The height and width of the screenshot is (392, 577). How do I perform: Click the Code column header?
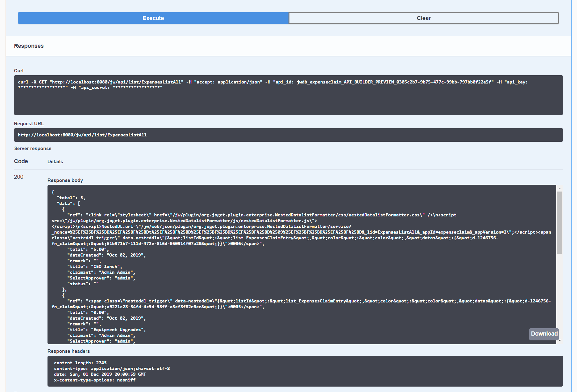click(x=21, y=161)
